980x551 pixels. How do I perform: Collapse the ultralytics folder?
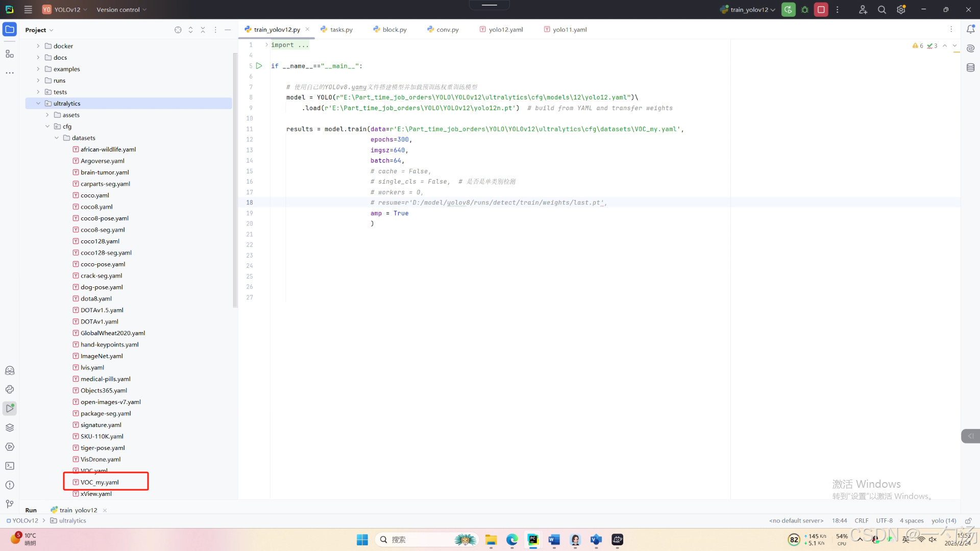(x=38, y=104)
